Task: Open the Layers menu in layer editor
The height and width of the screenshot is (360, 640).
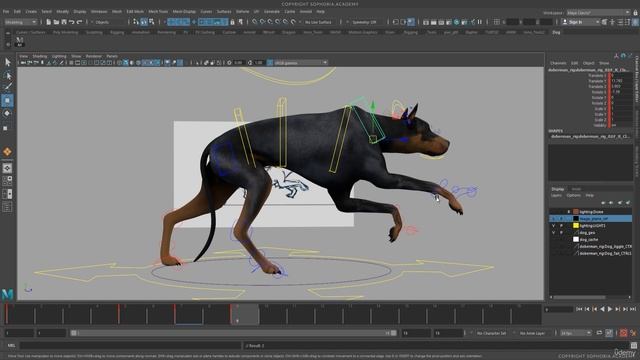Action: 556,196
